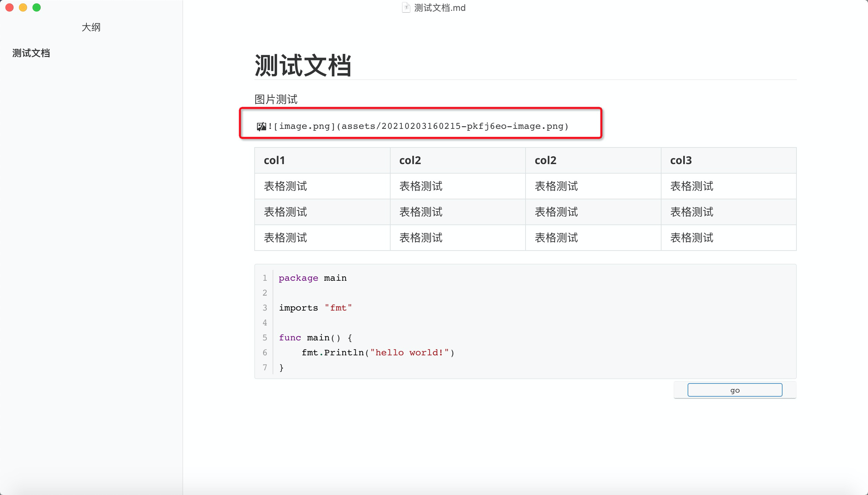Click the green fullscreen window button
This screenshot has height=495, width=868.
(37, 7)
